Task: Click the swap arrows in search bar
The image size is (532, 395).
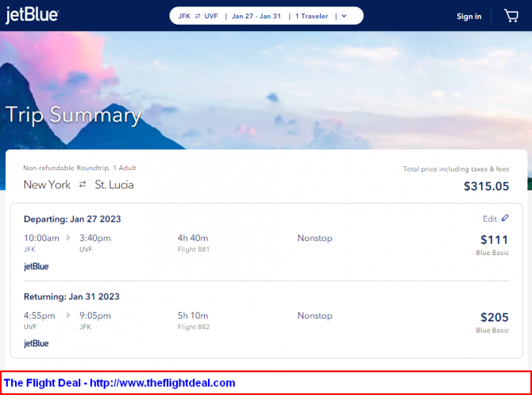Action: [198, 16]
